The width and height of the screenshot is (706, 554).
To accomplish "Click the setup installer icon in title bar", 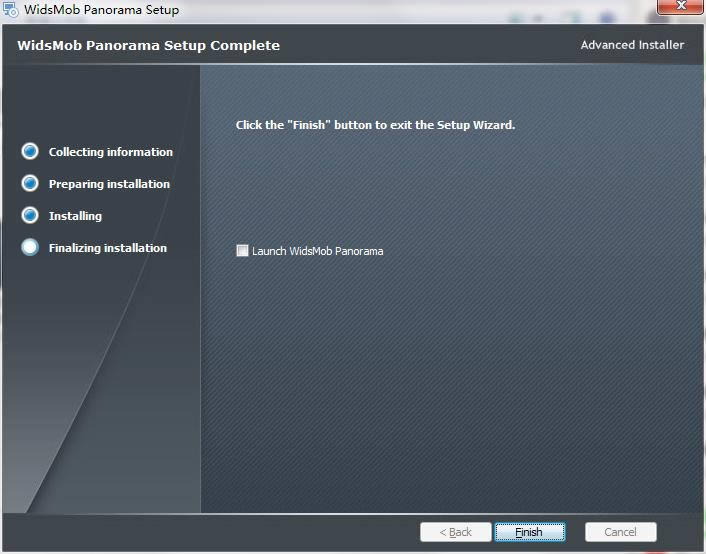I will (x=11, y=9).
